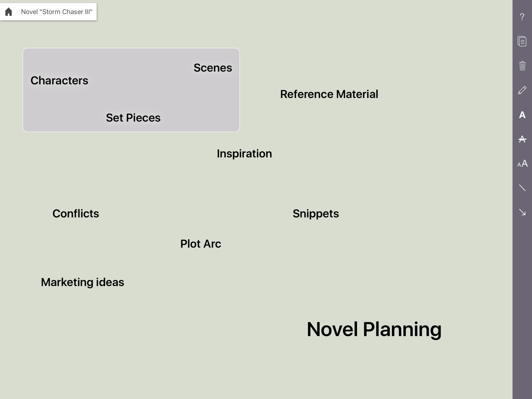Select the Characters note
Image resolution: width=532 pixels, height=399 pixels.
click(x=59, y=80)
